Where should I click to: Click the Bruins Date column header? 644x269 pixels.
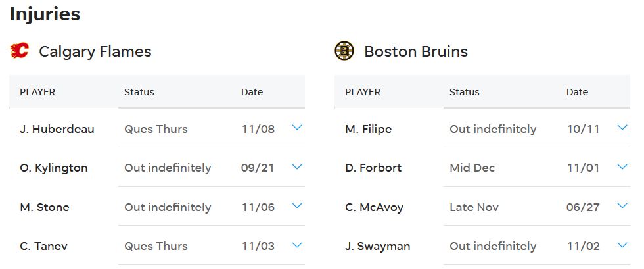click(x=577, y=92)
